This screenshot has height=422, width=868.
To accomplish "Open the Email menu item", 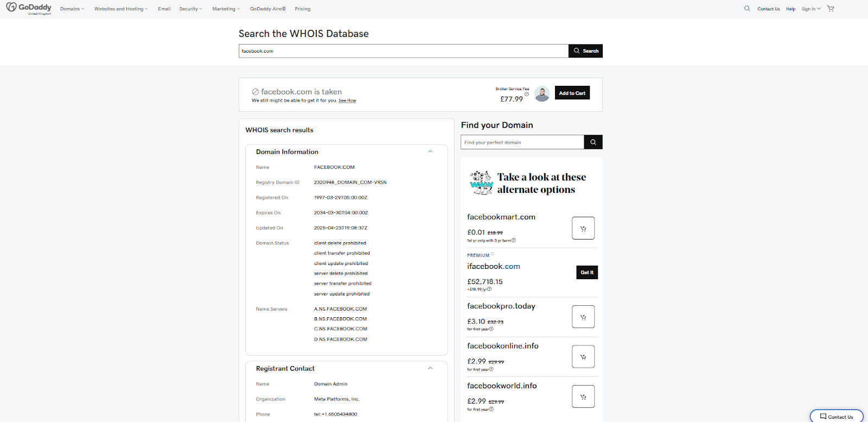I will point(164,9).
